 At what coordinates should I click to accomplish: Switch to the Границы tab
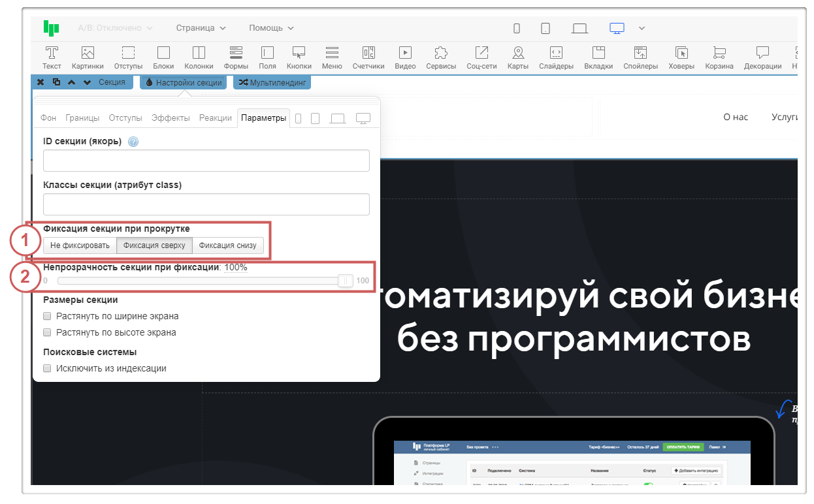click(x=82, y=118)
